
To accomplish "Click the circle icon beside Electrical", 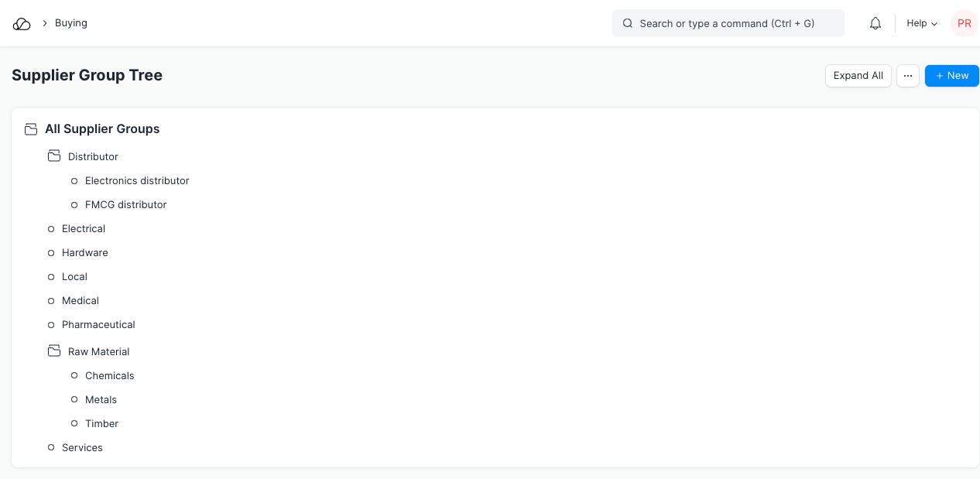I will tap(51, 229).
